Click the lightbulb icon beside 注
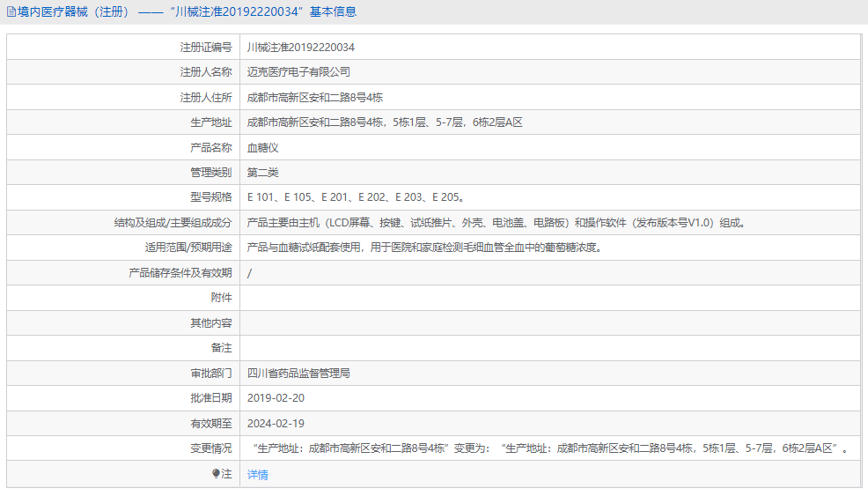The height and width of the screenshot is (496, 868). click(x=216, y=474)
